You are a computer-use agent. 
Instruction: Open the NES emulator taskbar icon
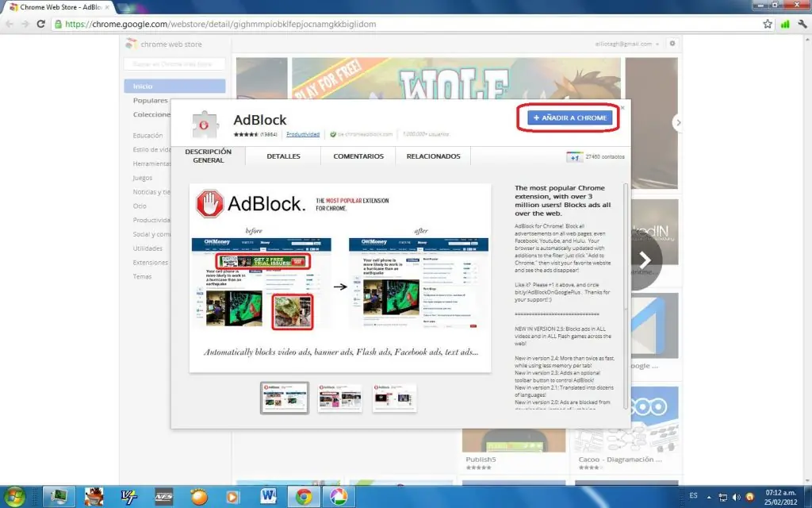coord(163,497)
